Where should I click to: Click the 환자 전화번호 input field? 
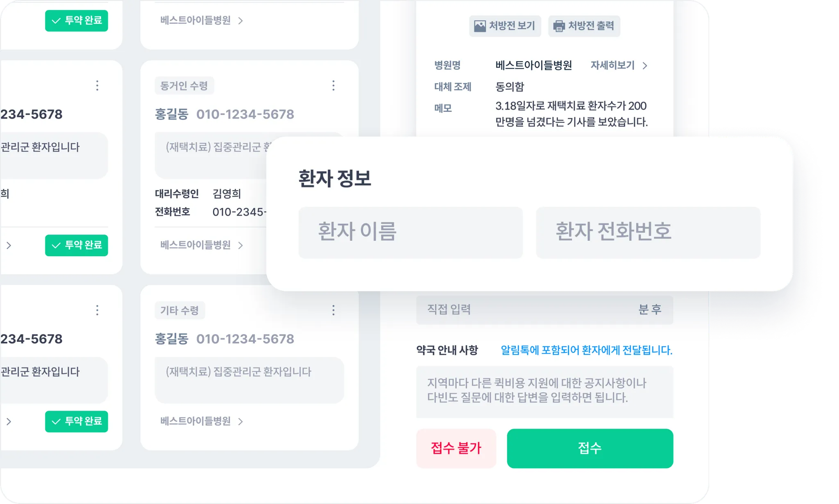tap(648, 232)
